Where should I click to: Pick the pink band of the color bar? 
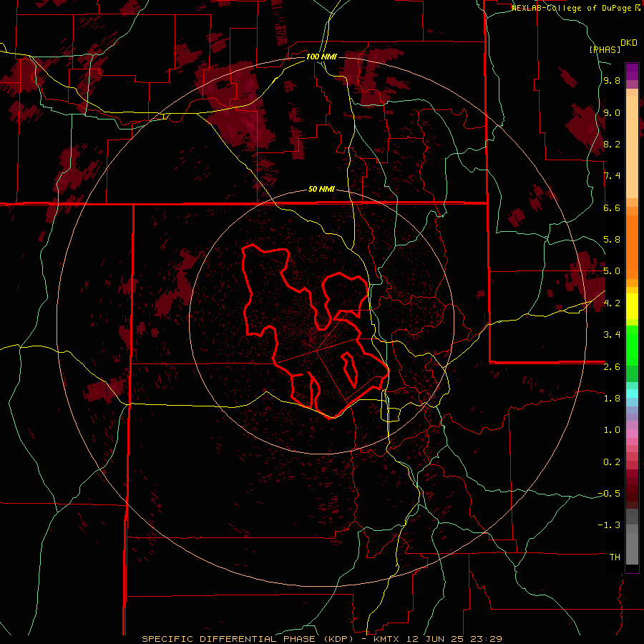click(632, 434)
